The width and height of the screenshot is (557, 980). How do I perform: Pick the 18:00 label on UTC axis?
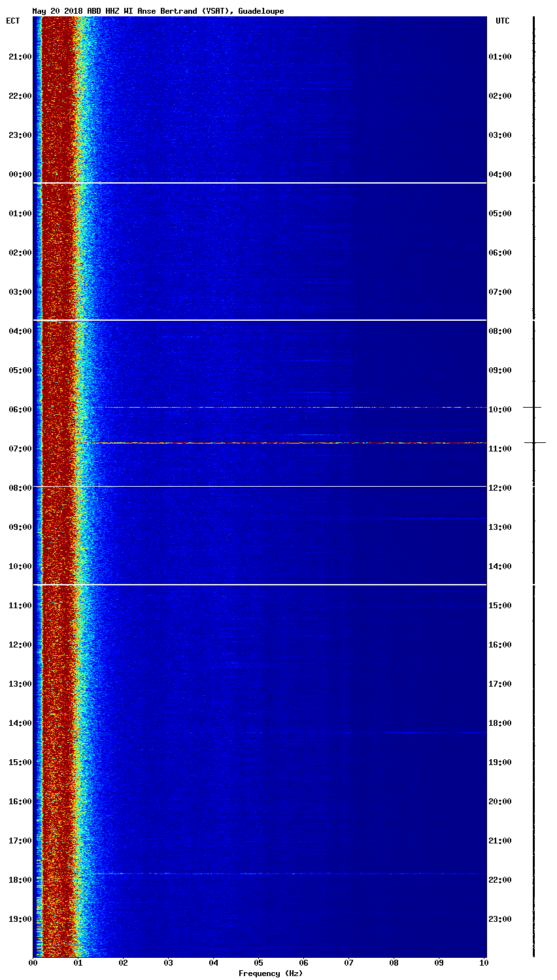click(500, 723)
